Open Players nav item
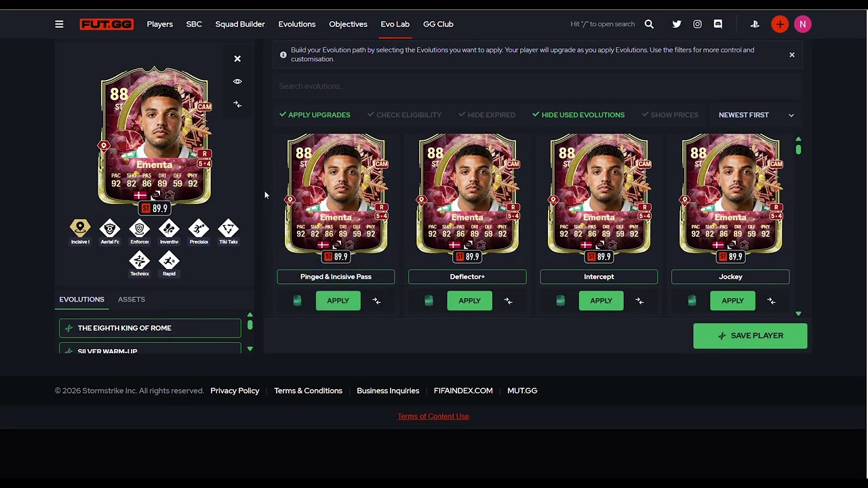 click(x=160, y=24)
